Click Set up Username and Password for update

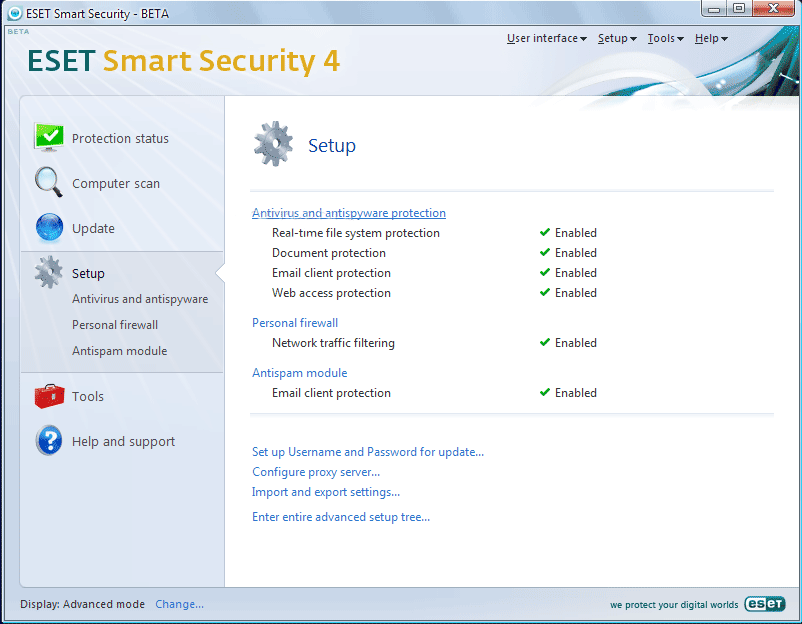[x=368, y=452]
